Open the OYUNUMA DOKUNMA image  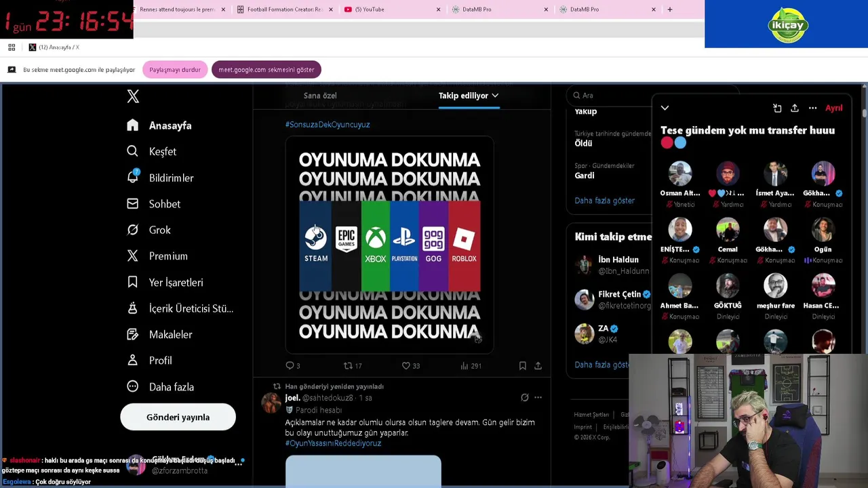pyautogui.click(x=389, y=245)
